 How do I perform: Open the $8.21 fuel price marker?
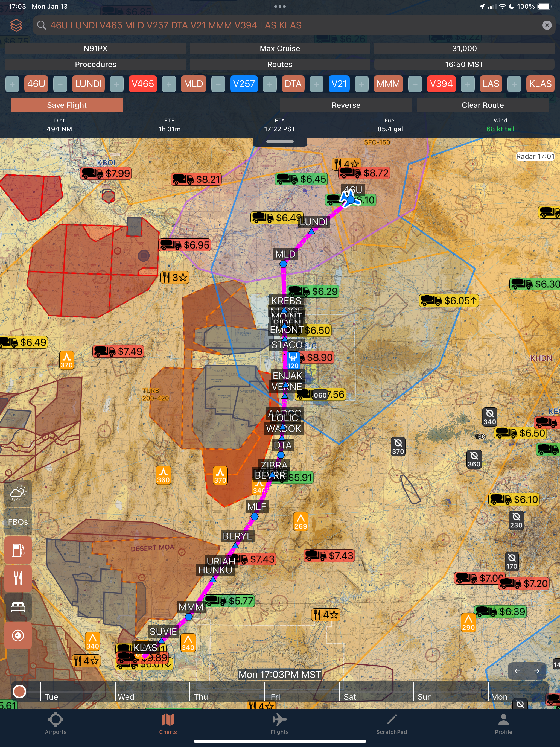(196, 179)
